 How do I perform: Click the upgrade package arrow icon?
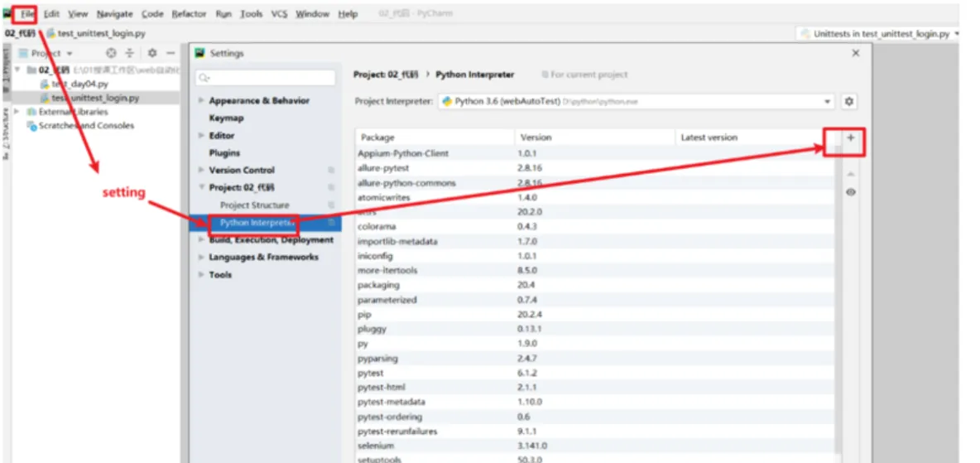point(851,174)
